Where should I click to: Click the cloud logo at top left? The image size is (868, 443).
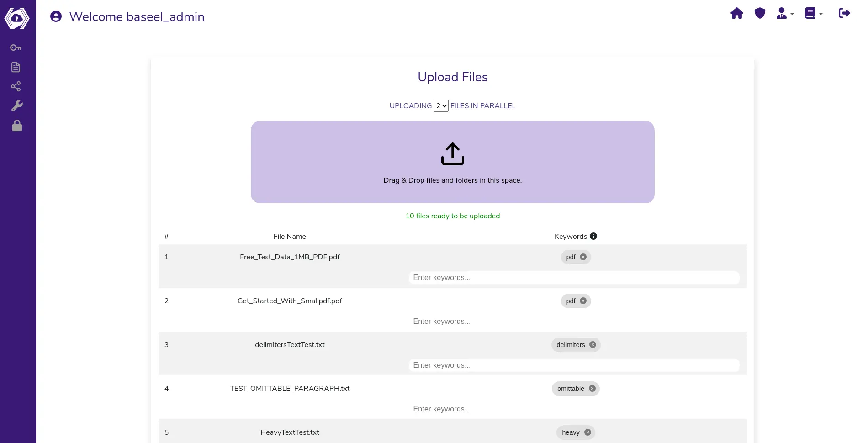pos(17,18)
